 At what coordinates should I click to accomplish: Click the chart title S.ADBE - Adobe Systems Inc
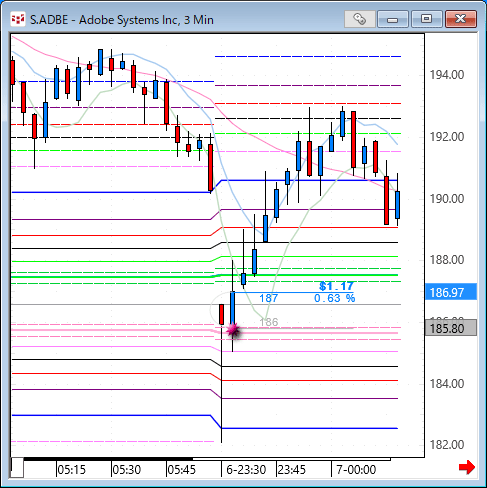(x=122, y=20)
